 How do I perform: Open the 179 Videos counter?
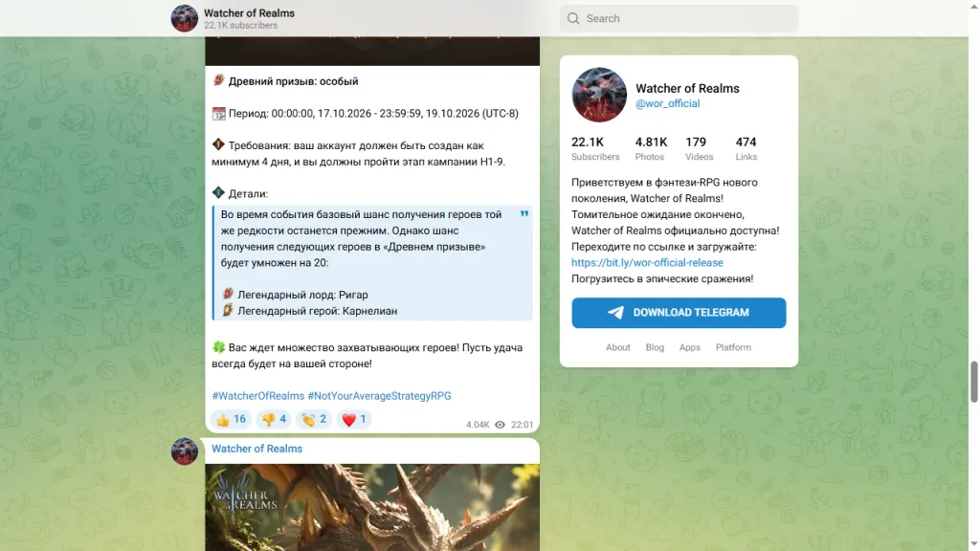(699, 148)
